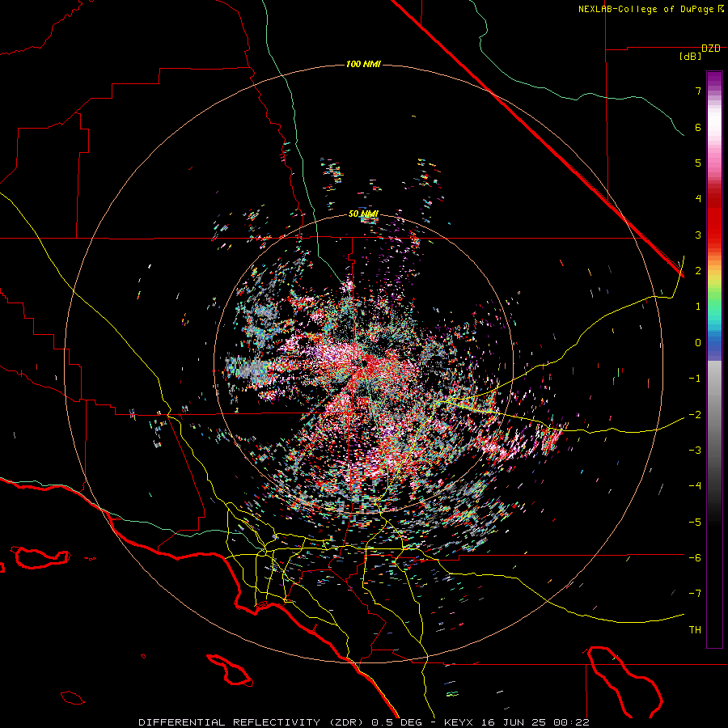Screen dimensions: 728x728
Task: Select the 4 value on the dB scale
Action: click(x=698, y=199)
